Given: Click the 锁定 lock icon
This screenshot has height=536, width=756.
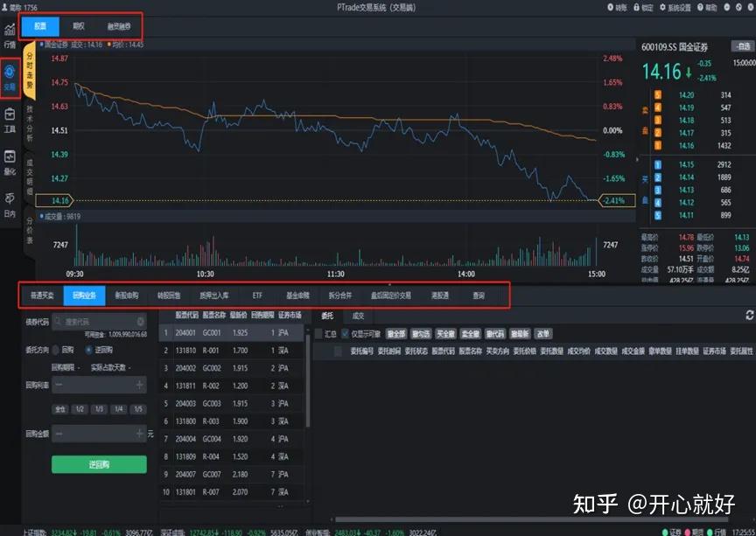Looking at the screenshot, I should click(x=644, y=9).
